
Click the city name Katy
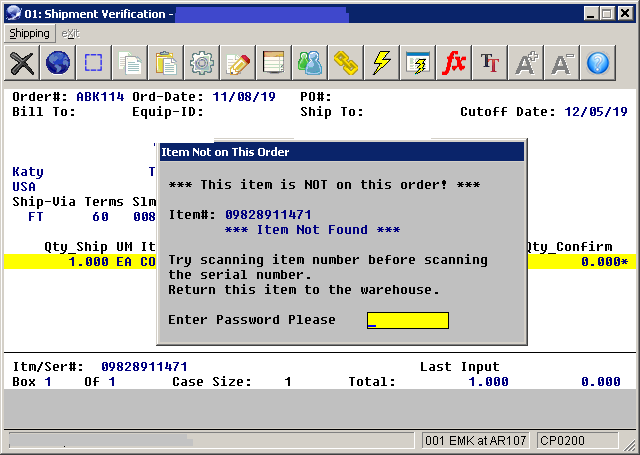28,172
